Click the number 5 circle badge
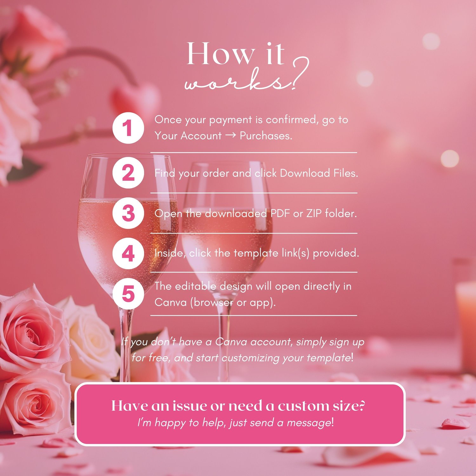The height and width of the screenshot is (476, 476). pyautogui.click(x=128, y=294)
